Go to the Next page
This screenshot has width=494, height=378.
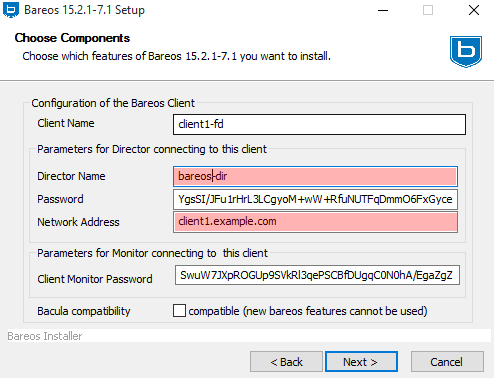361,362
